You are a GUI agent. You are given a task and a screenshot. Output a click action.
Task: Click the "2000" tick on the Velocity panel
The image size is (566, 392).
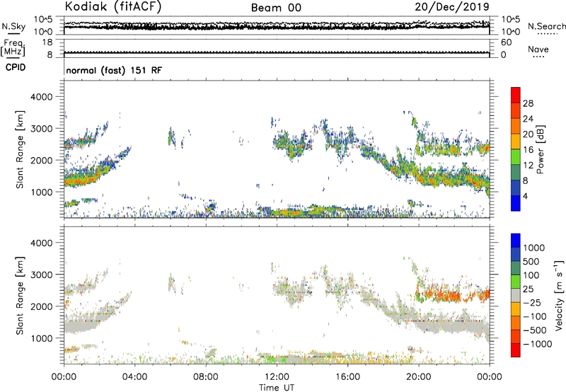click(x=41, y=306)
